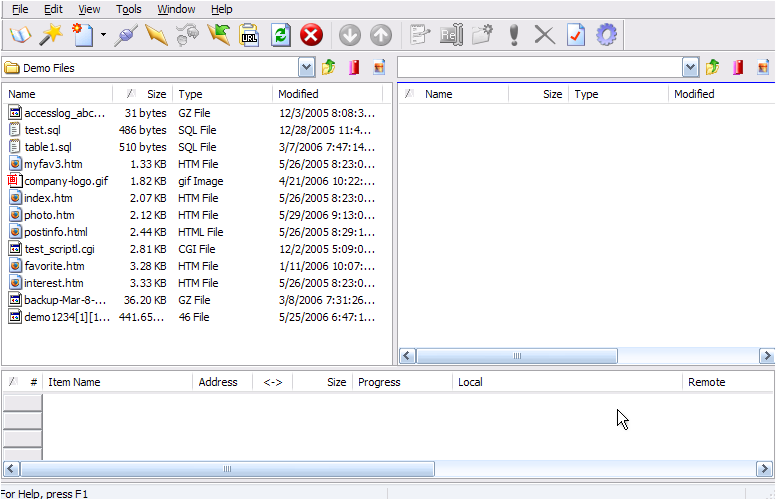
Task: Click the yellow lightning quick connect icon
Action: pyautogui.click(x=157, y=35)
